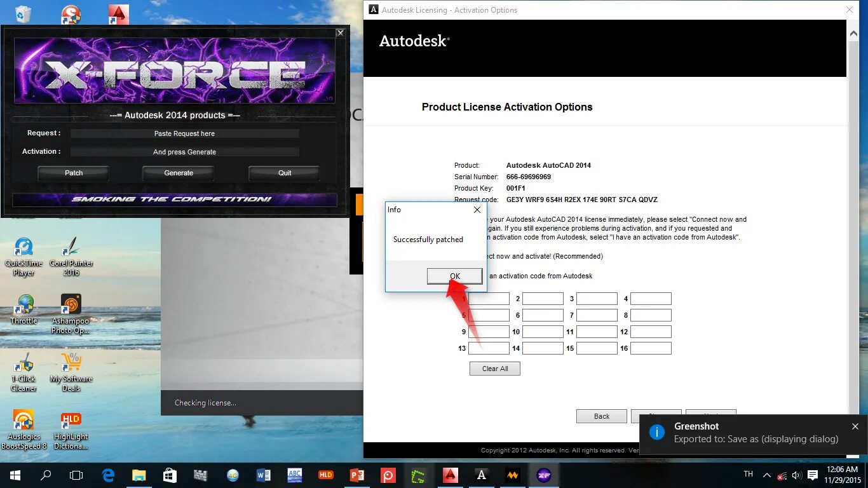Open the HLD HighLight taskbar icon

pyautogui.click(x=325, y=475)
